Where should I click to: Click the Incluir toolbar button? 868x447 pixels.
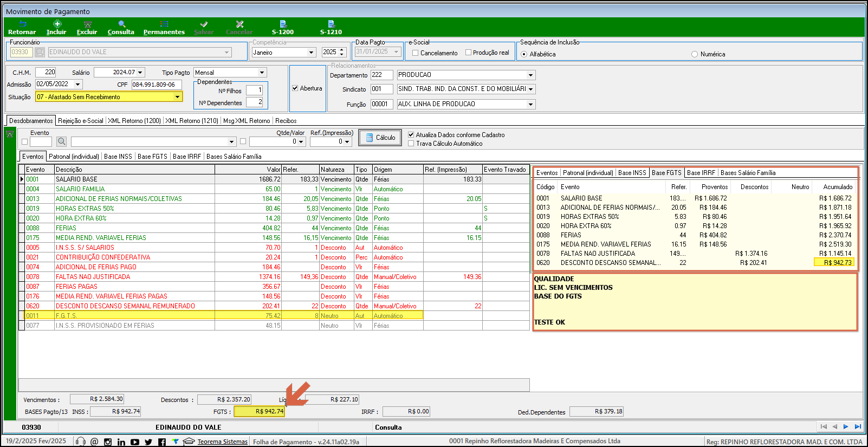[56, 28]
